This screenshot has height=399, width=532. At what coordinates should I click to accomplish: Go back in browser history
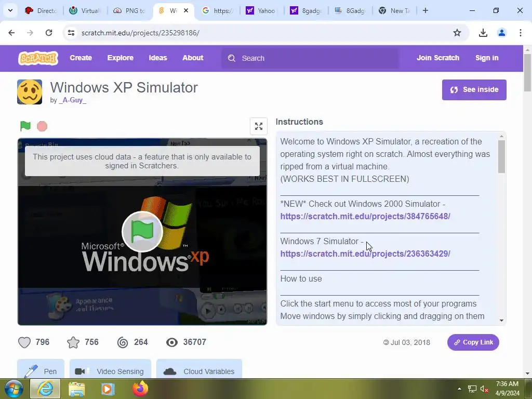11,33
